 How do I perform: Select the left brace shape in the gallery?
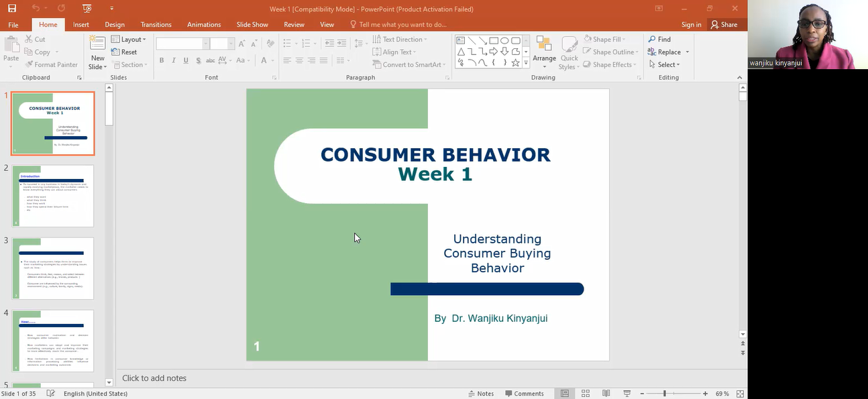[494, 63]
